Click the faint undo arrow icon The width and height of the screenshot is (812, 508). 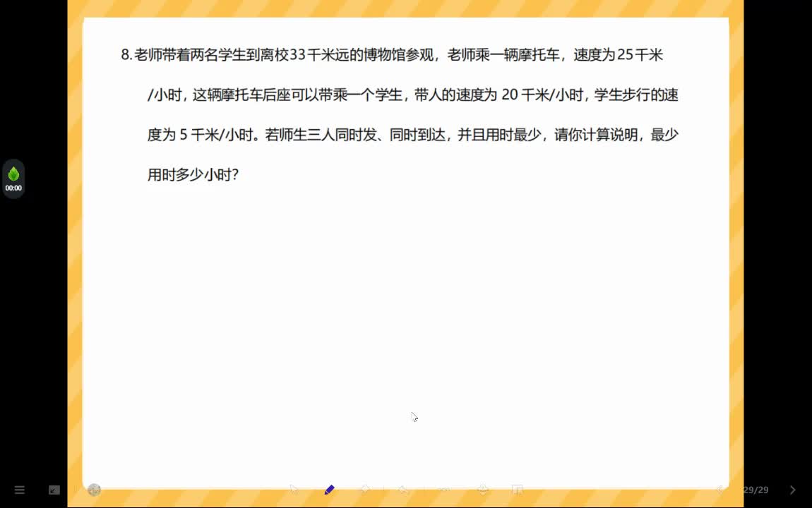click(403, 490)
